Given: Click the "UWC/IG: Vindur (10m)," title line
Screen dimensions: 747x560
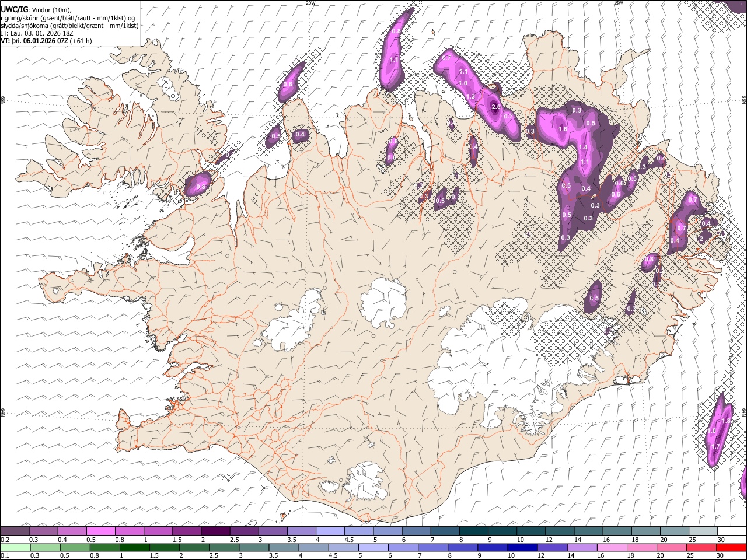Looking at the screenshot, I should coord(36,10).
